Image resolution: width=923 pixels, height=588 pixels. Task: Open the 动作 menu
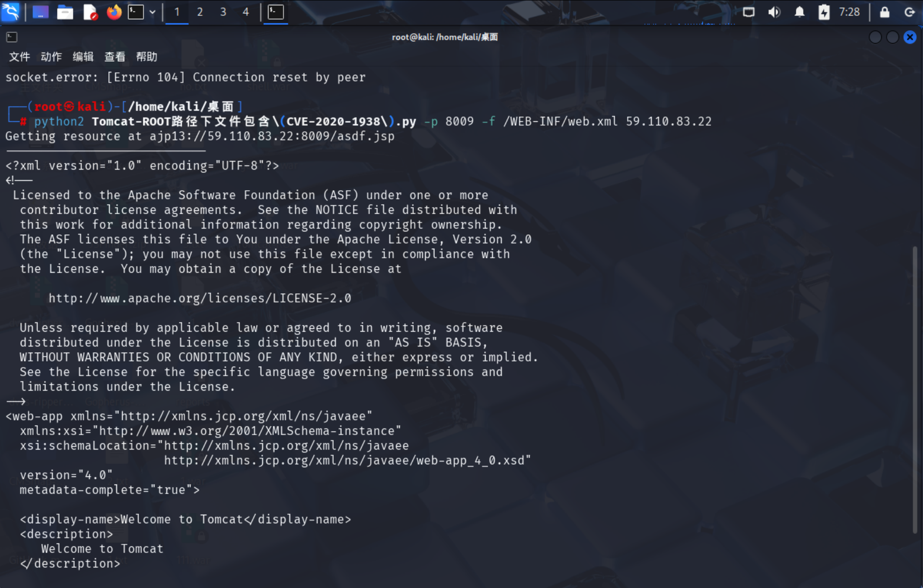(51, 57)
